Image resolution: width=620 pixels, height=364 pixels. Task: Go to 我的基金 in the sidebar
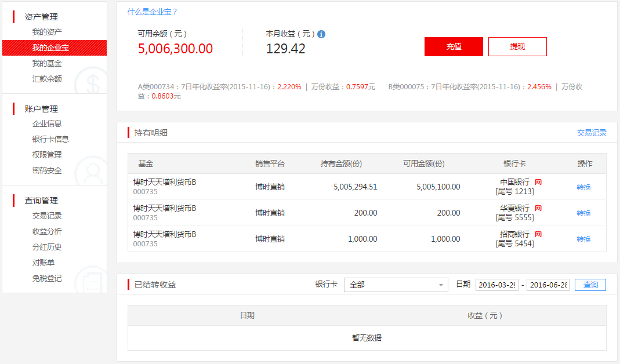[47, 63]
